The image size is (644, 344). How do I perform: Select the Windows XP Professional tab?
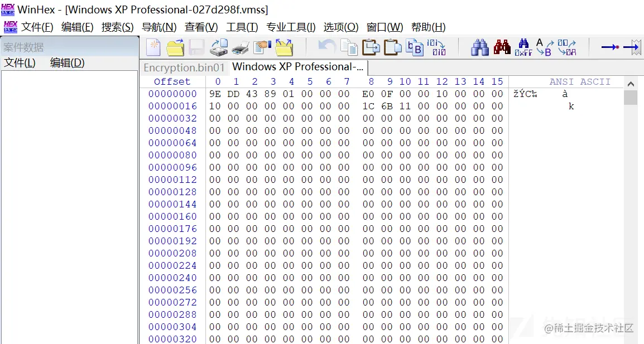(298, 67)
